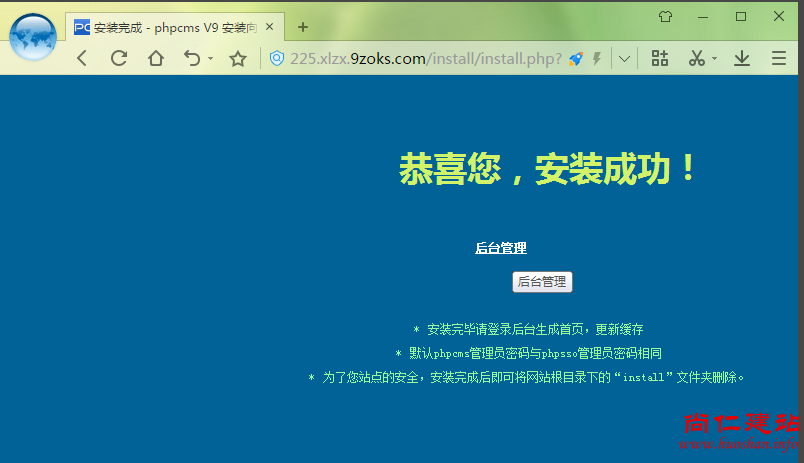Open a new tab with plus button
Image resolution: width=804 pixels, height=463 pixels.
[303, 27]
